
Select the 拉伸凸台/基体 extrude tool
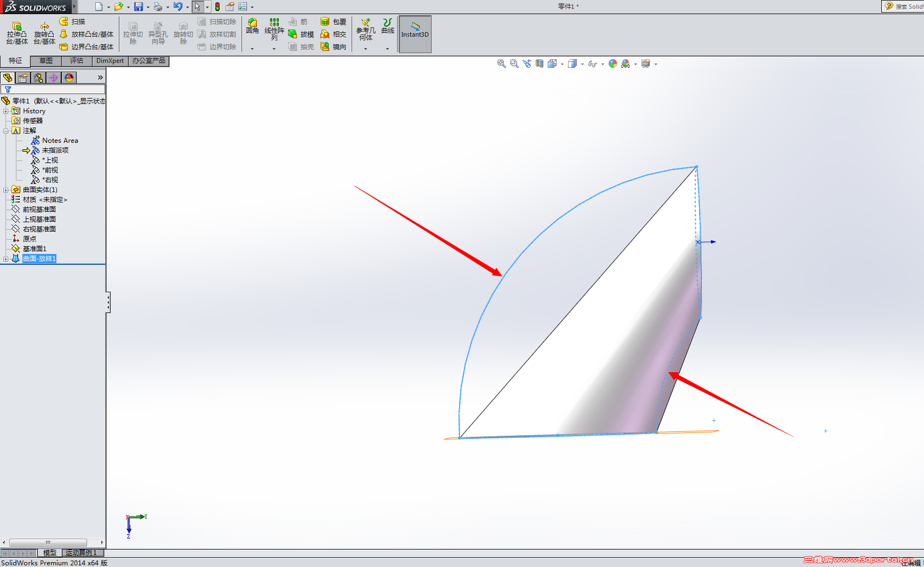(x=16, y=33)
